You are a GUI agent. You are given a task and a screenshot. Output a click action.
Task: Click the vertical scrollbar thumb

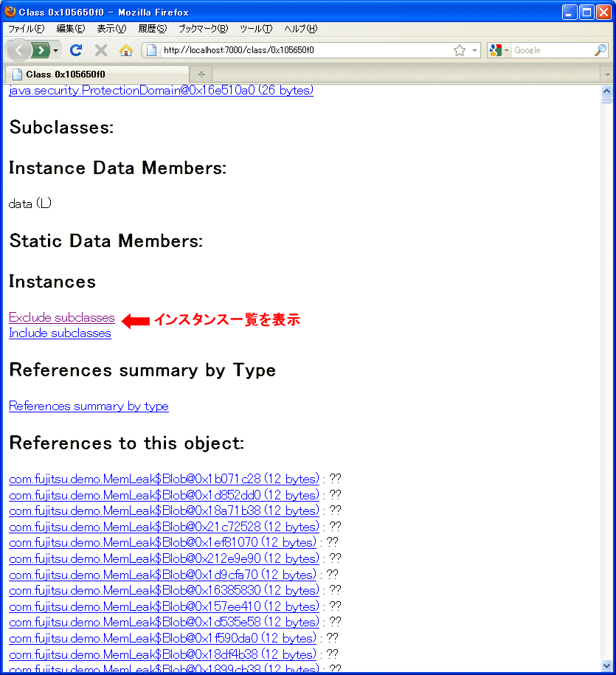tap(606, 100)
